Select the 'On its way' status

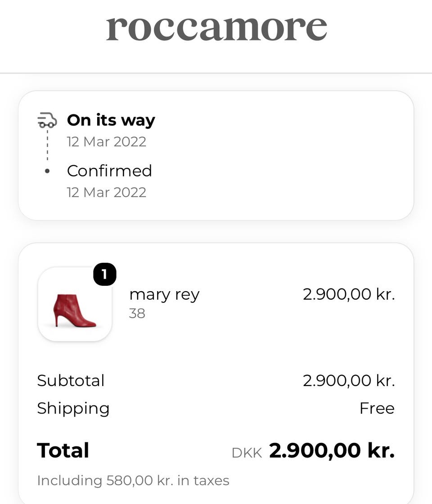(x=111, y=121)
